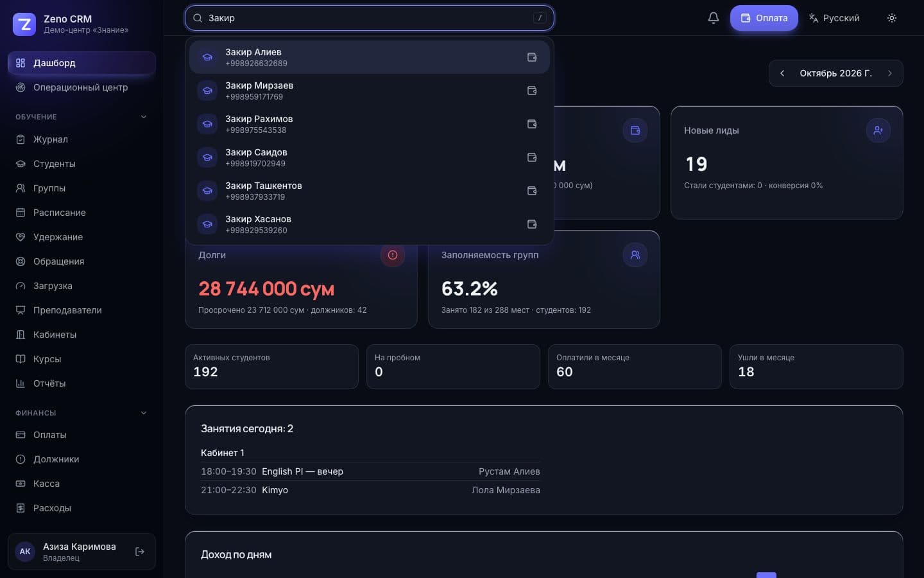Click the wallet icon for Закир Алиев
Screen dimensions: 924x578
point(532,57)
